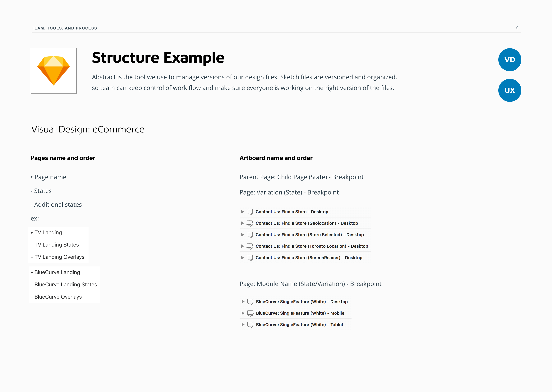Image resolution: width=552 pixels, height=392 pixels.
Task: Click the Team, Tools, and Process header
Action: click(x=64, y=28)
